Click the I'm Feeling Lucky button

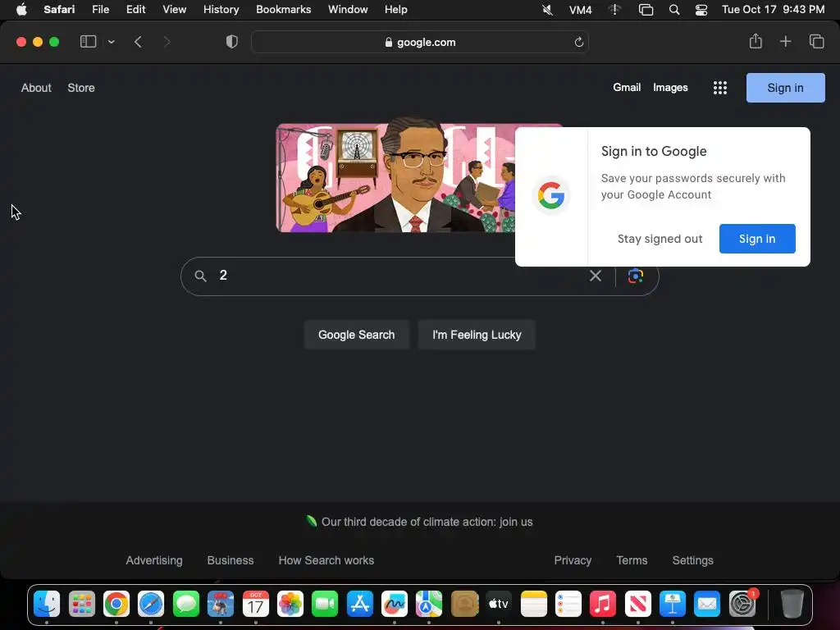click(x=477, y=335)
